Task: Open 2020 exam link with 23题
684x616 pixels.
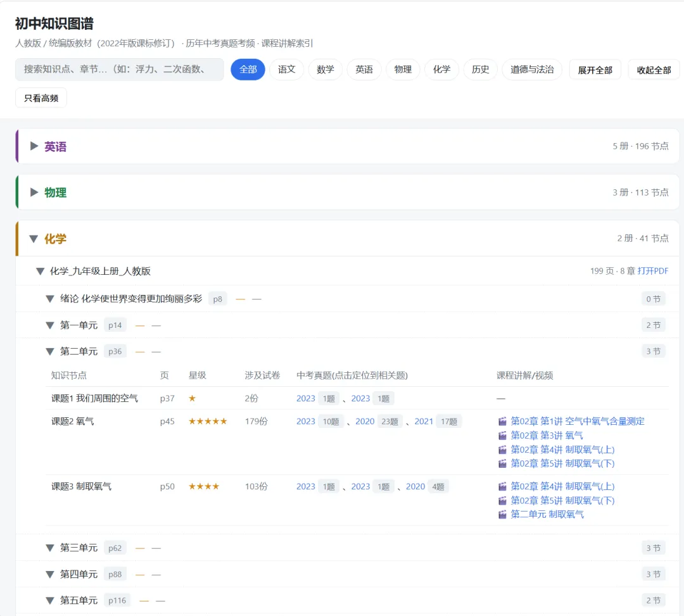Action: [365, 421]
